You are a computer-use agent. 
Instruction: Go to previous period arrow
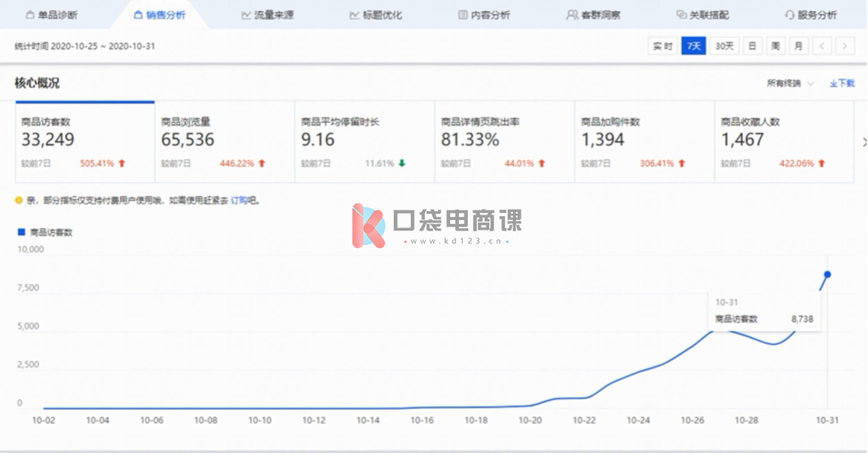point(821,46)
